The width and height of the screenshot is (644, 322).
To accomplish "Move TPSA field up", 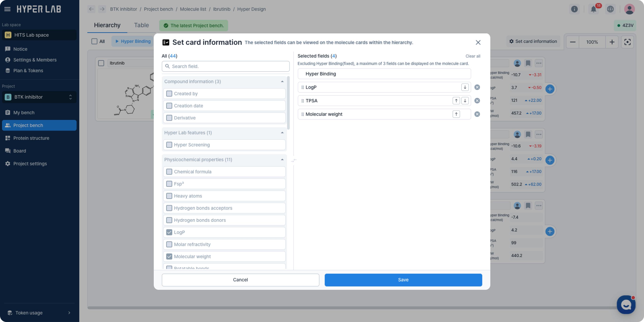I will click(456, 101).
